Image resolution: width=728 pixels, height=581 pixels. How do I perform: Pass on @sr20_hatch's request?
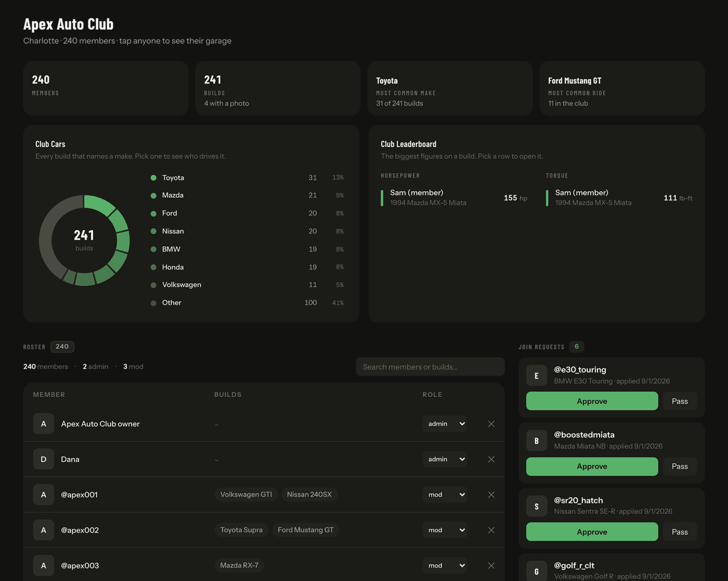680,532
